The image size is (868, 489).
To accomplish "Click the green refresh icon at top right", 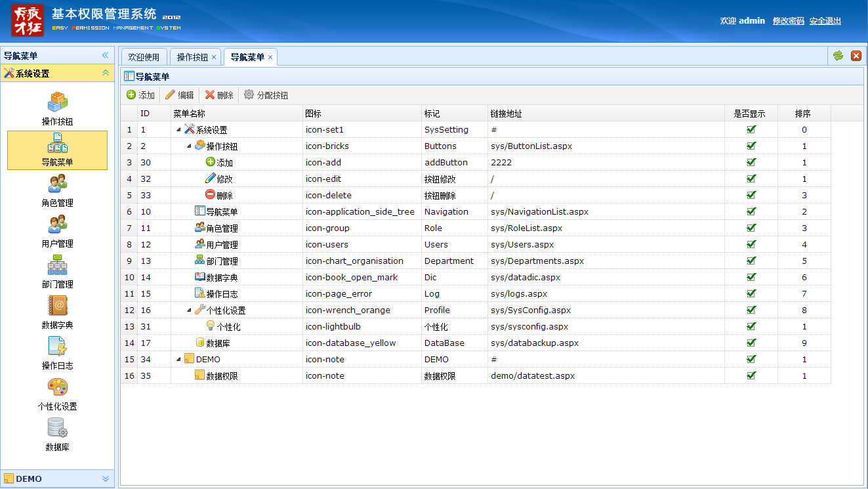I will coord(838,56).
